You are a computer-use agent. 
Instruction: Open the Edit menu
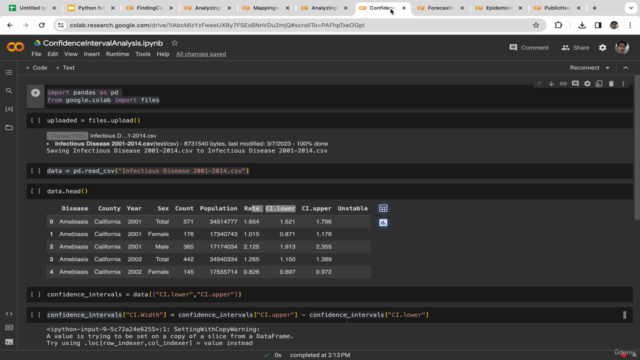pyautogui.click(x=53, y=54)
